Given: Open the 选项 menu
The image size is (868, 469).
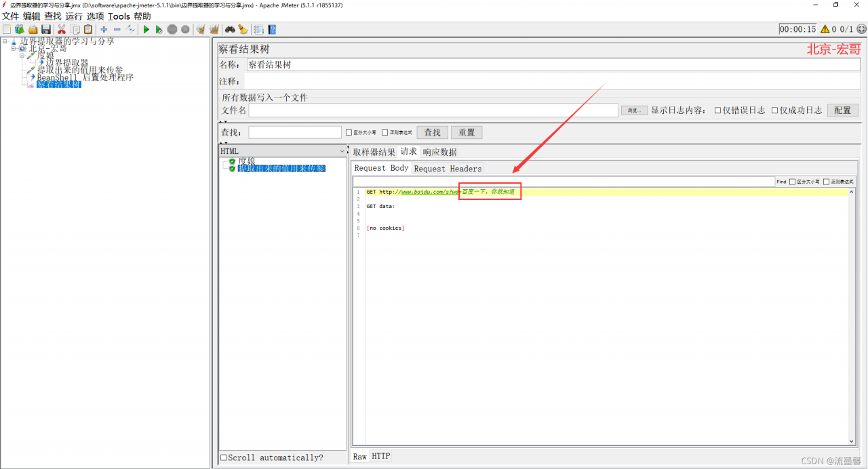Looking at the screenshot, I should click(95, 16).
